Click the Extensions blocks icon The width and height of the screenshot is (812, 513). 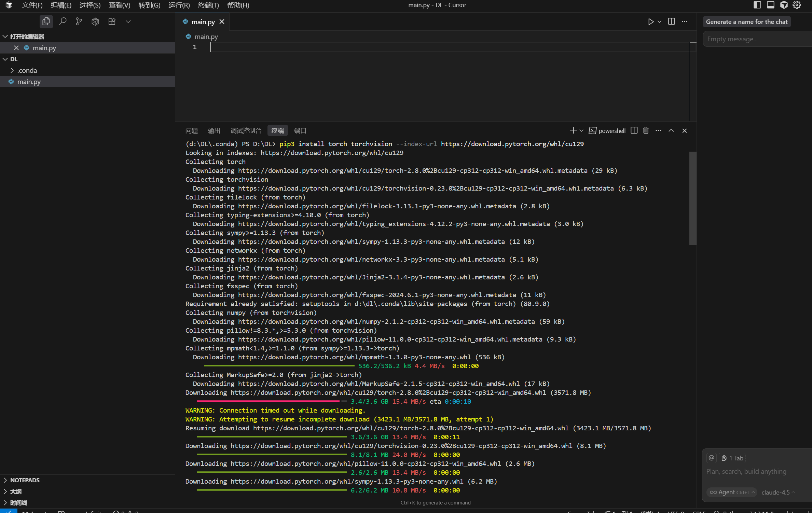[112, 22]
